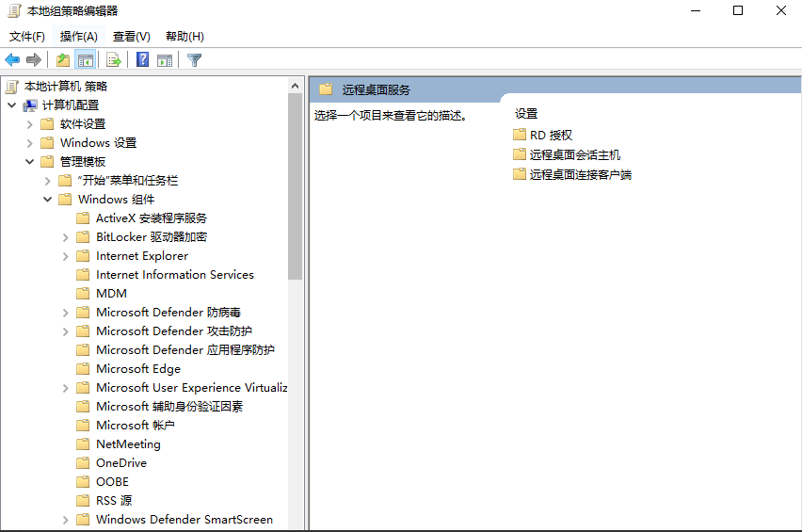The image size is (802, 532).
Task: Toggle the show/hide action pane icon
Action: tap(165, 60)
